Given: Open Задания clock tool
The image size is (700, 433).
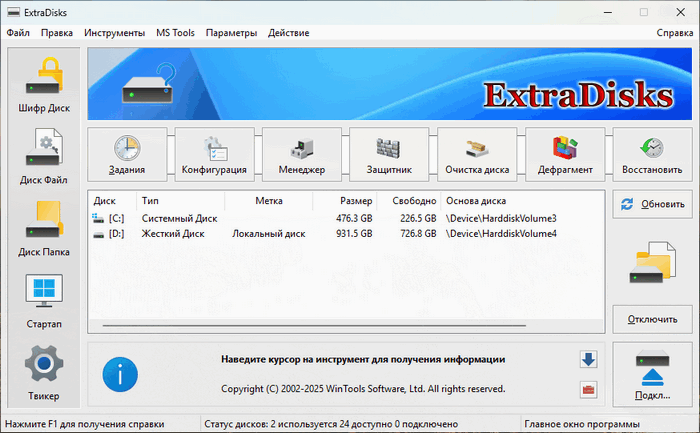Looking at the screenshot, I should (x=127, y=154).
